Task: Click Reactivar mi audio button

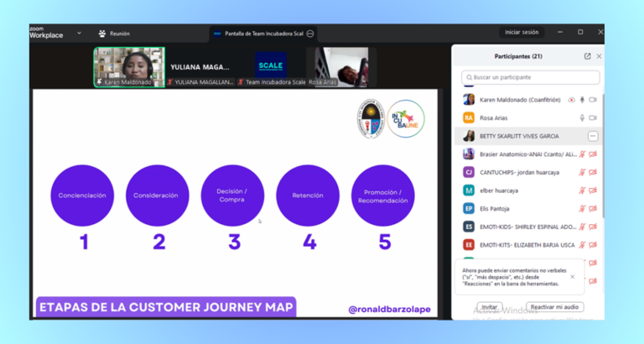Action: [556, 307]
